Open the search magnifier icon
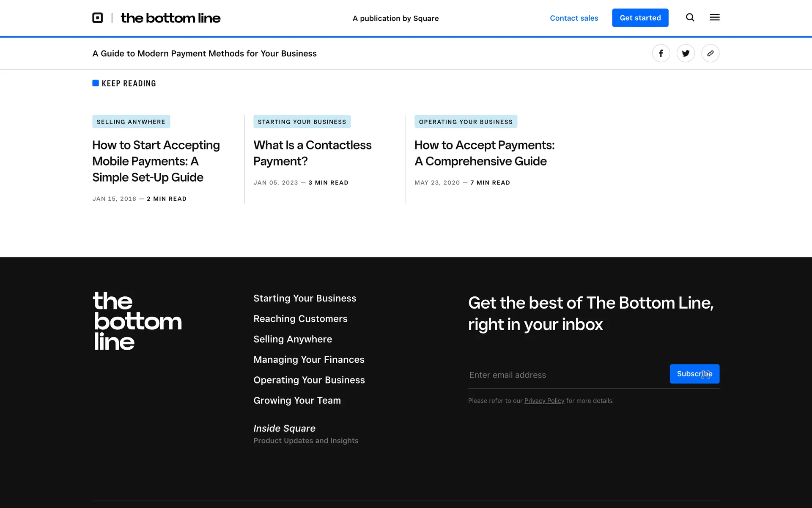Image resolution: width=812 pixels, height=508 pixels. [690, 17]
